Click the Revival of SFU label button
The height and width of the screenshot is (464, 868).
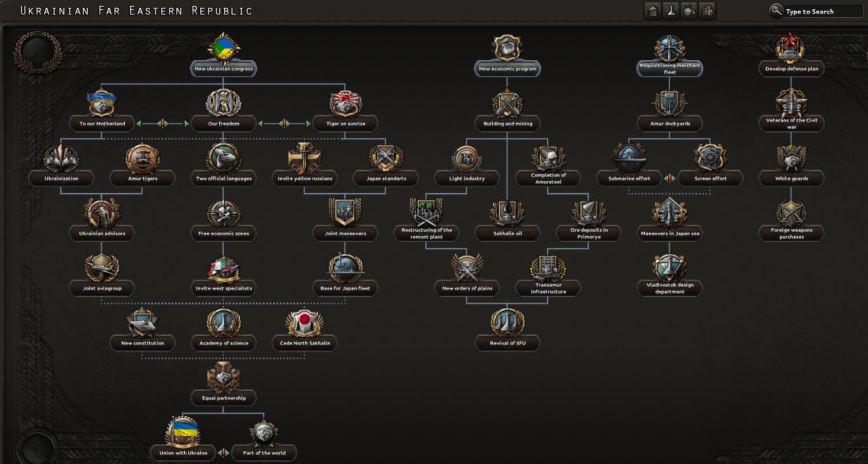[x=507, y=343]
